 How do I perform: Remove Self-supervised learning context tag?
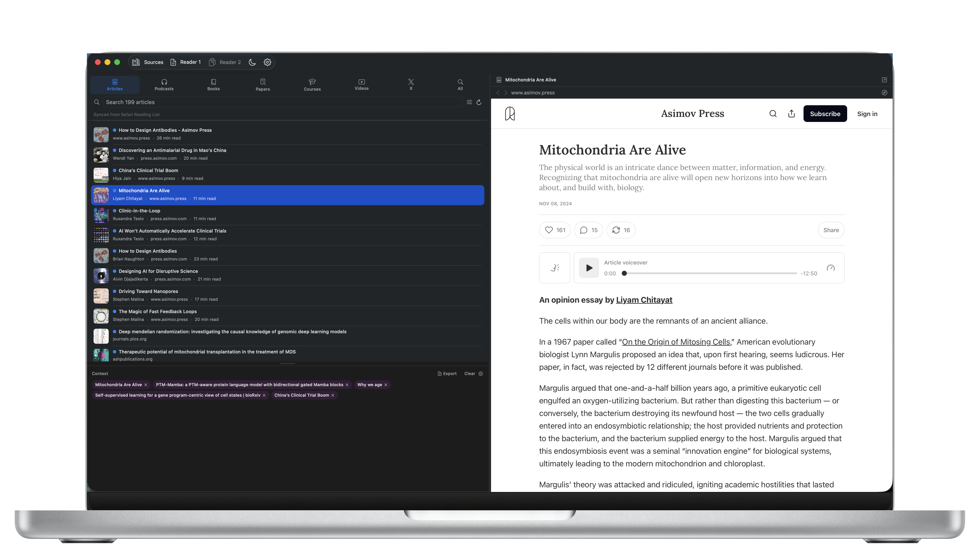264,395
